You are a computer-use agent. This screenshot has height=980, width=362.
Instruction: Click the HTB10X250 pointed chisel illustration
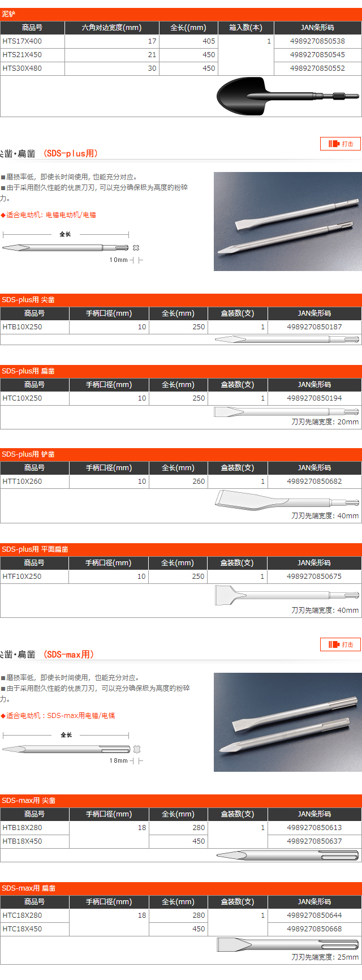[287, 339]
